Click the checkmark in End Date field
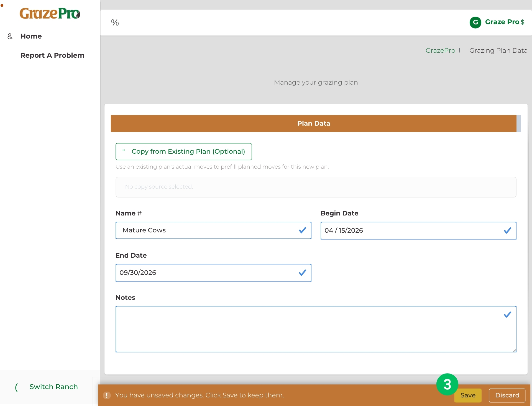The height and width of the screenshot is (406, 532). (x=303, y=273)
